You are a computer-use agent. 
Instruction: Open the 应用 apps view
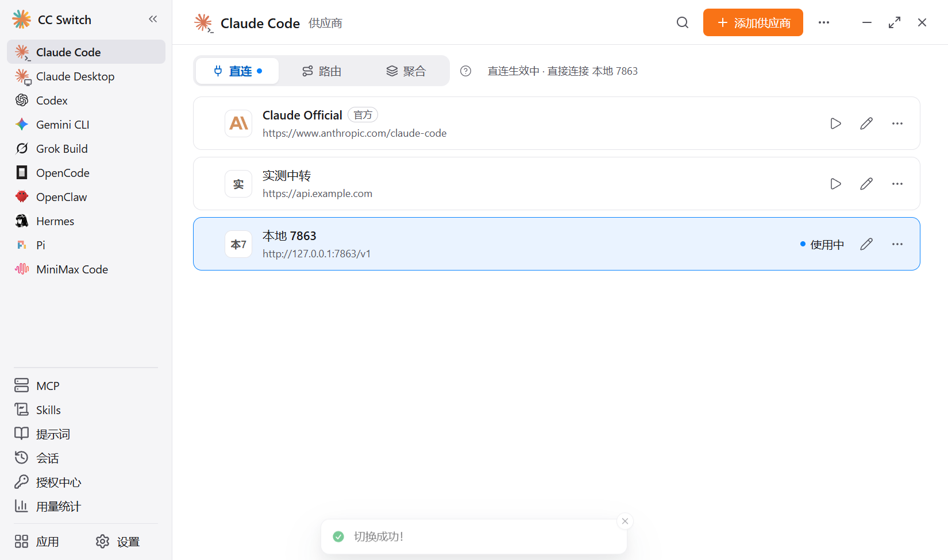[x=37, y=542]
